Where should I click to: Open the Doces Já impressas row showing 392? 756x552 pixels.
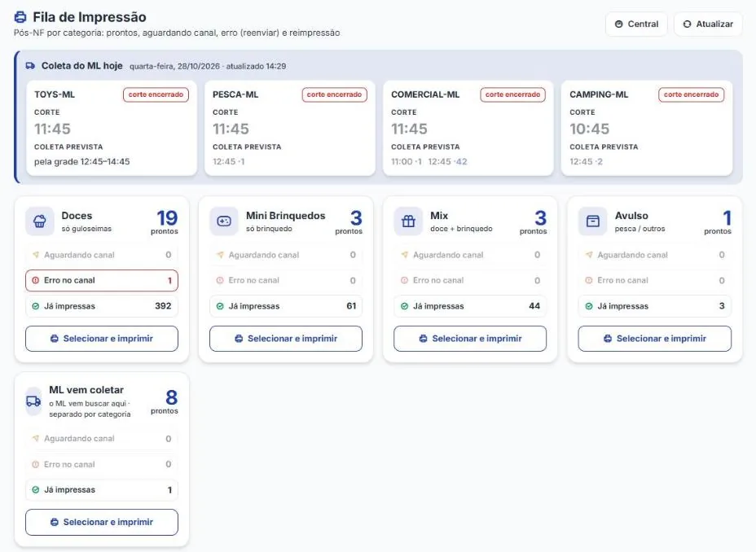pos(102,306)
